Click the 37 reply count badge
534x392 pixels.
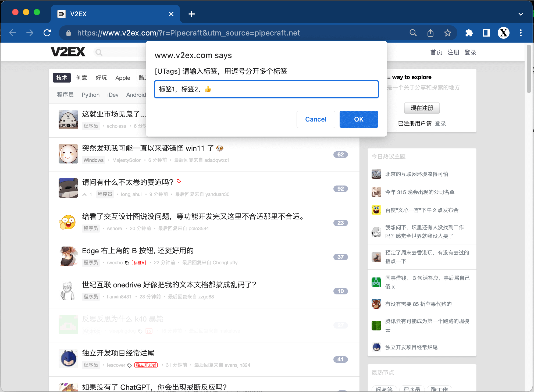(341, 257)
